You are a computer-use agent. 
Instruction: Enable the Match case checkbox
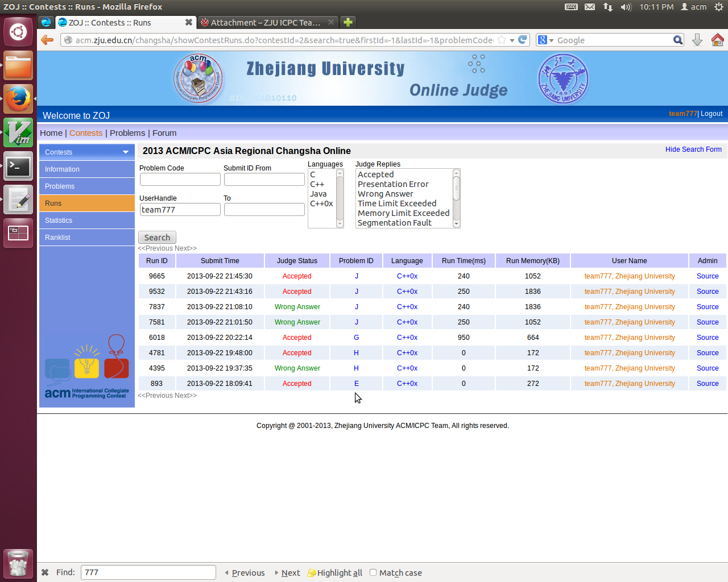[x=373, y=572]
